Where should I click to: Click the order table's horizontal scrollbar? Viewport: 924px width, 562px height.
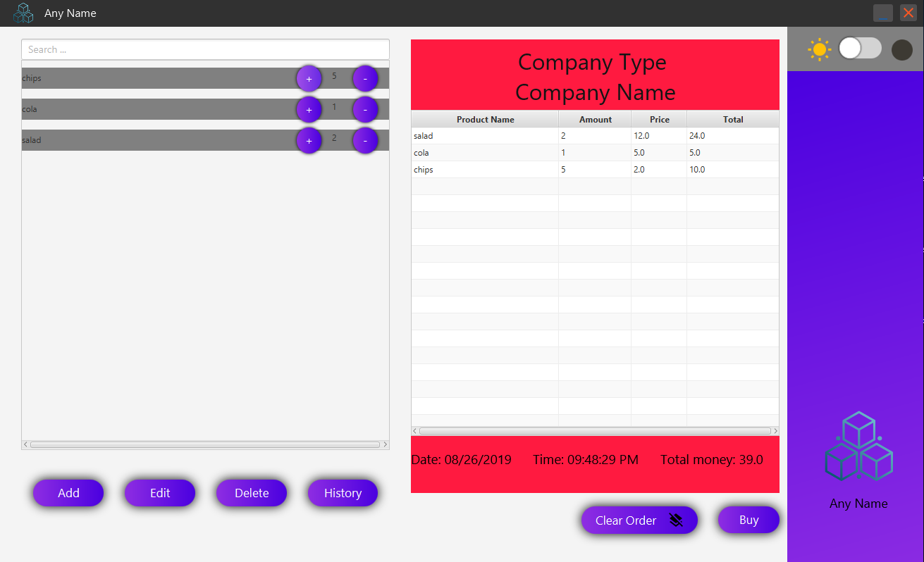[x=594, y=430]
